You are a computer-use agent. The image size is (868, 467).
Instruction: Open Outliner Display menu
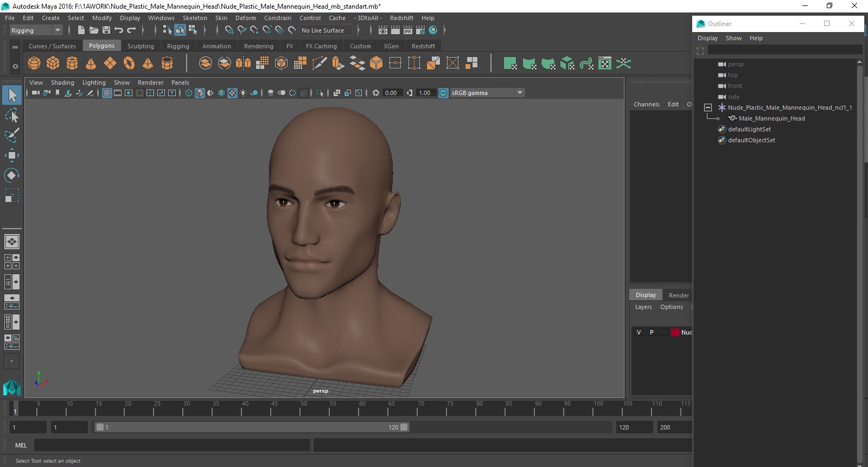point(707,38)
